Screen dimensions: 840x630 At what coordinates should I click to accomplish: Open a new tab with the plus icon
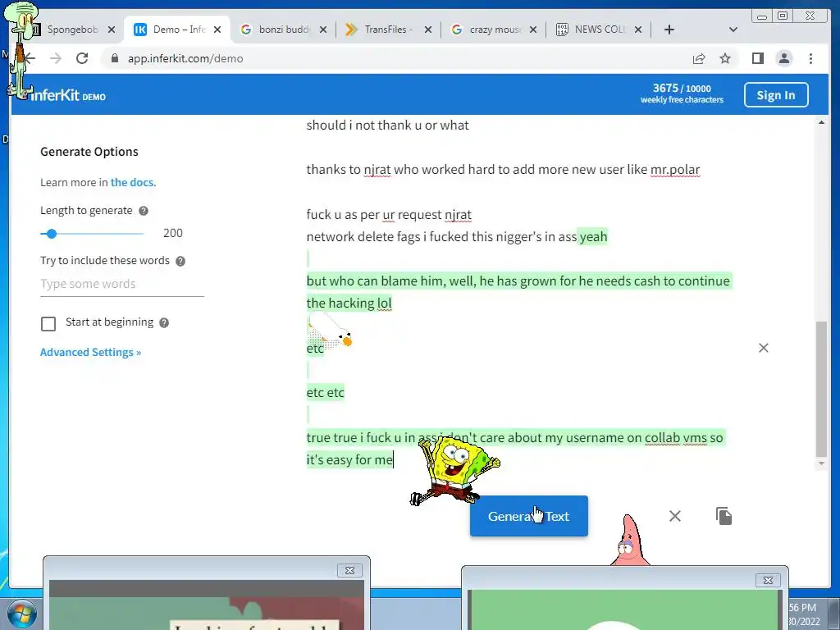pyautogui.click(x=669, y=30)
